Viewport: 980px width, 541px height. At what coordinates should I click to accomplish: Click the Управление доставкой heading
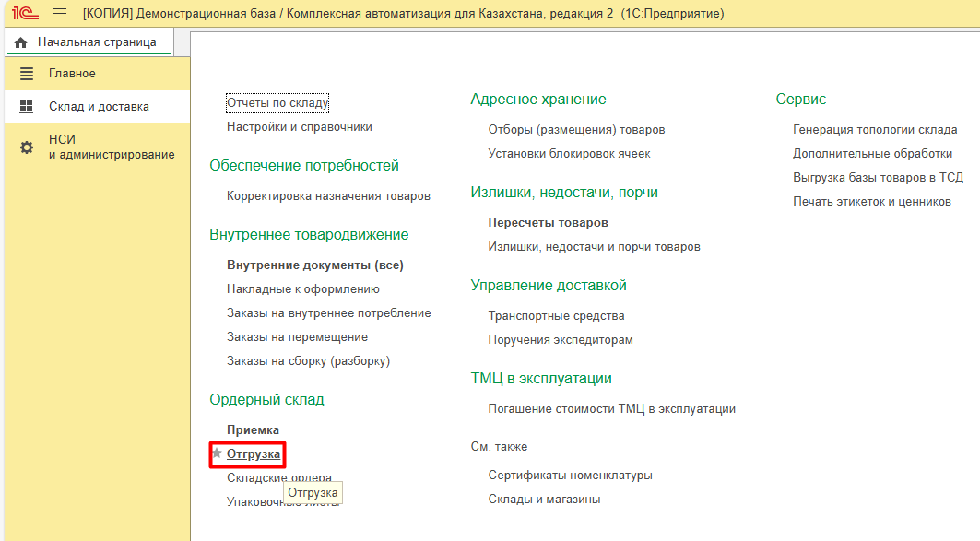(549, 286)
